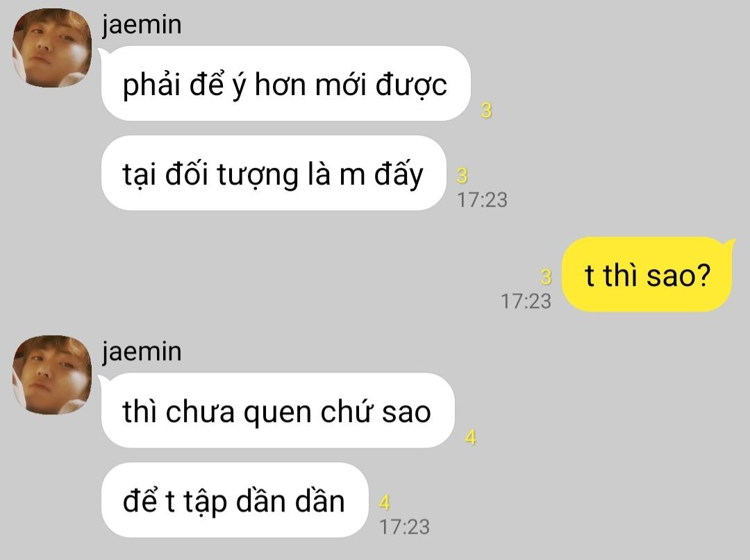Click 17:23 timestamp beside 'để t tập dần dần'
This screenshot has height=560, width=750.
click(405, 527)
